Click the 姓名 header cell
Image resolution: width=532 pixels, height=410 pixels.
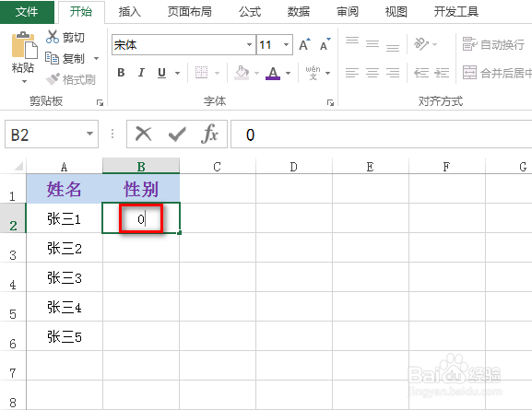(x=65, y=189)
